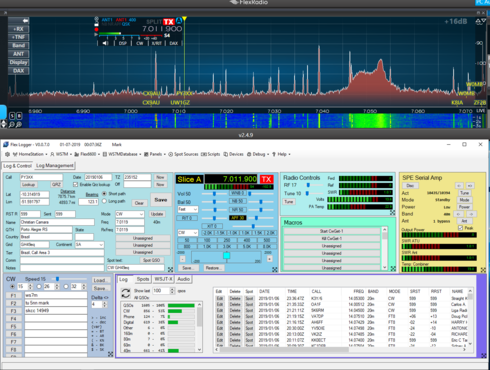Switch to the Spots tab

pos(143,279)
